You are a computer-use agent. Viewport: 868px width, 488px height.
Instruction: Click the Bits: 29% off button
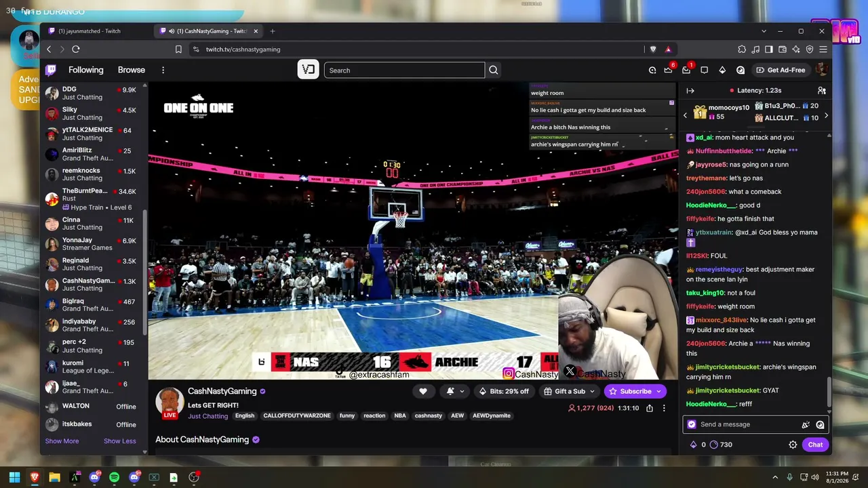(504, 391)
